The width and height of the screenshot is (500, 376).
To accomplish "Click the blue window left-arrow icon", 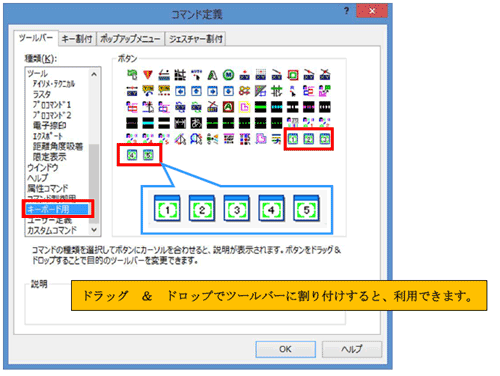I will (x=180, y=91).
